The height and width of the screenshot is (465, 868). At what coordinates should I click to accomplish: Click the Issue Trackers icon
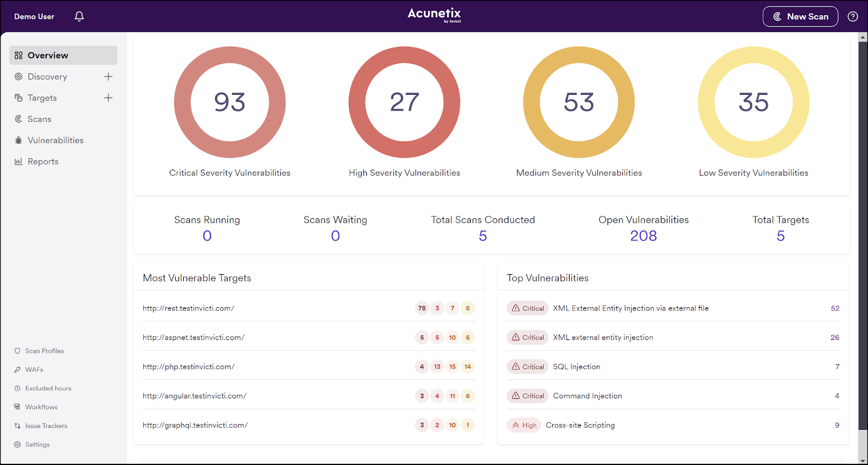click(17, 426)
